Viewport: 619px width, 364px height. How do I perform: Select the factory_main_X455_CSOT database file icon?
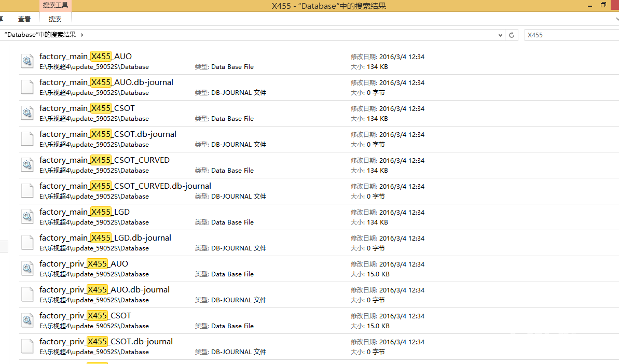27,113
